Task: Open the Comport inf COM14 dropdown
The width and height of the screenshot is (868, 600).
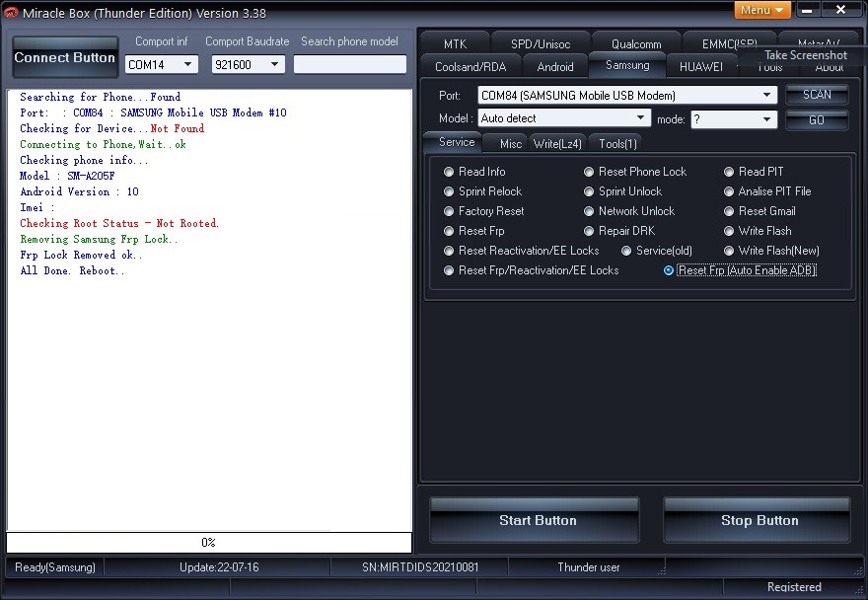Action: 161,64
